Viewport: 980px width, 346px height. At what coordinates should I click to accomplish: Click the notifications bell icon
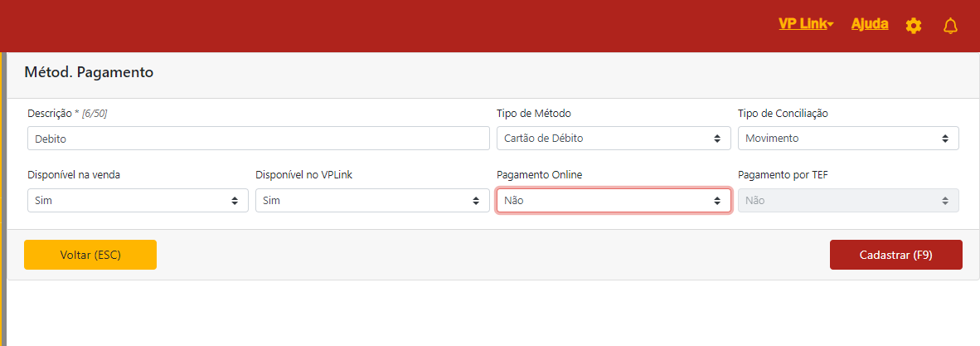pos(950,26)
